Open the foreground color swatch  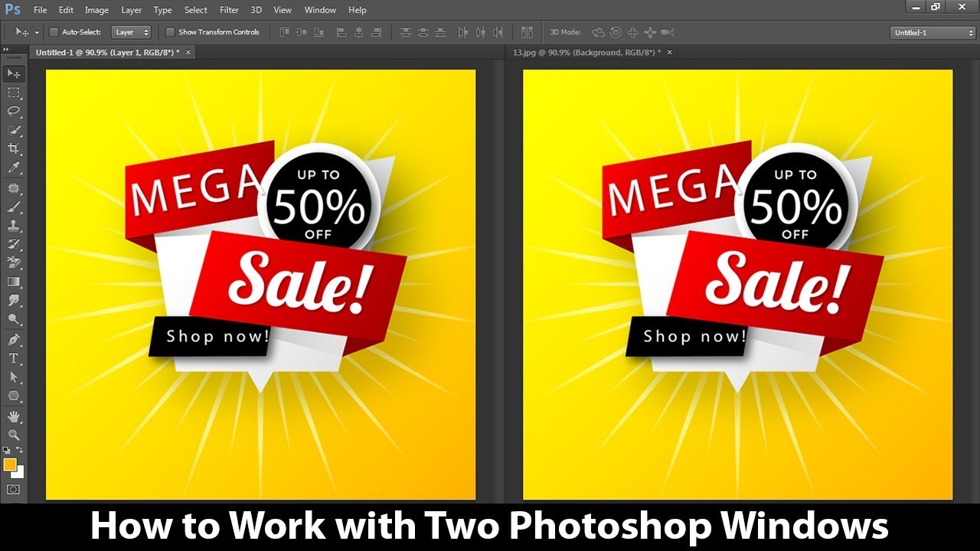point(9,465)
